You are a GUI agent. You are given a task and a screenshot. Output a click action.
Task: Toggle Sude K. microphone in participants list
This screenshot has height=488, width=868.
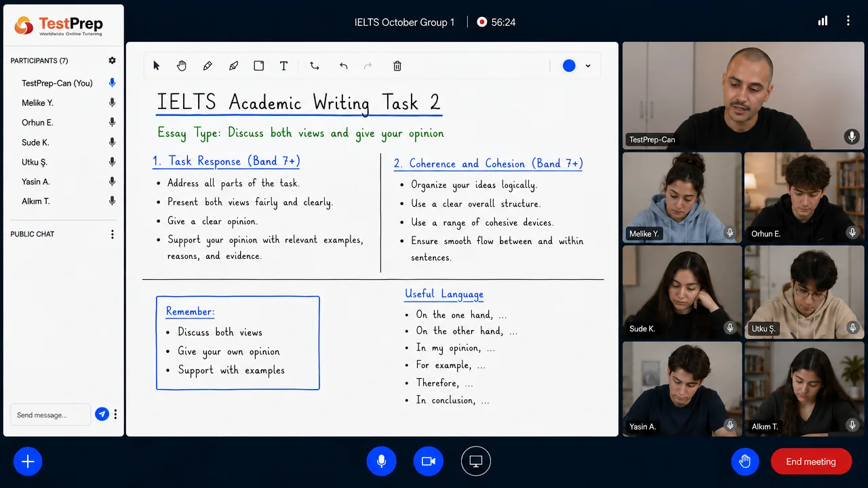112,142
